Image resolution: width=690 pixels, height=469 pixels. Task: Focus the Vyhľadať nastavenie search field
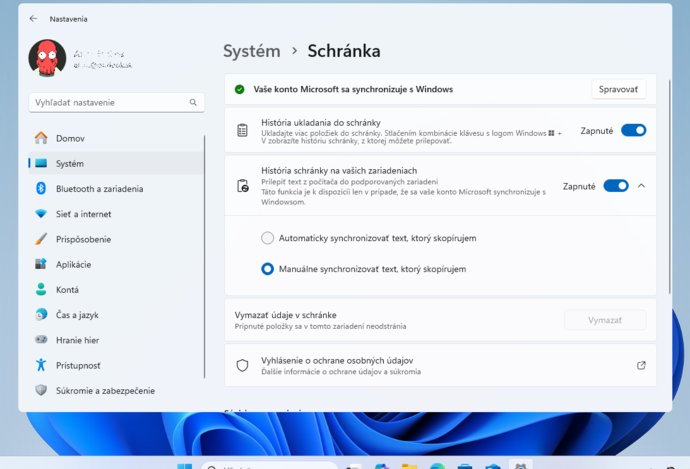[x=117, y=103]
